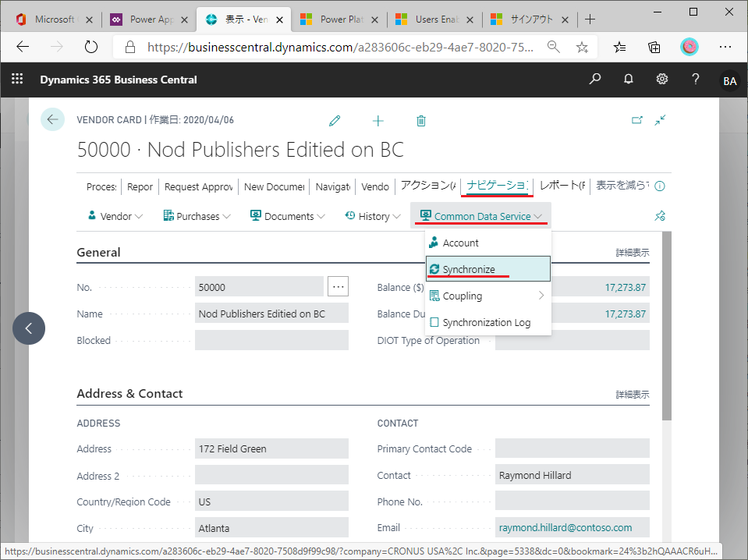The image size is (748, 560).
Task: Open the Report action tab
Action: pos(140,186)
